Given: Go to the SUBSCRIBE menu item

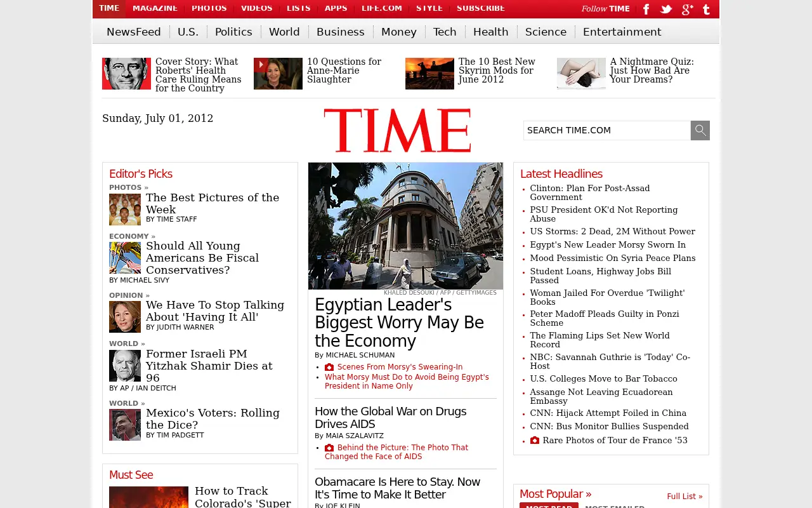Looking at the screenshot, I should point(481,8).
